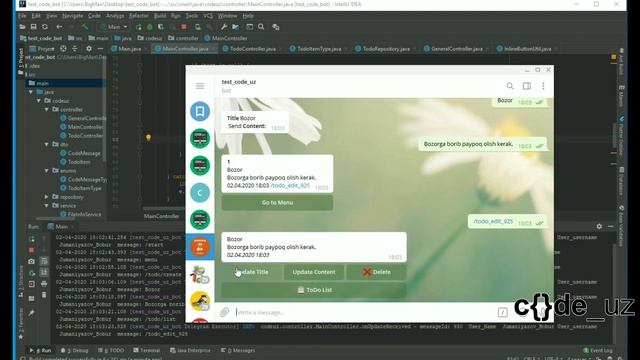
Task: Toggle scroll to end in Run console
Action: [44, 272]
